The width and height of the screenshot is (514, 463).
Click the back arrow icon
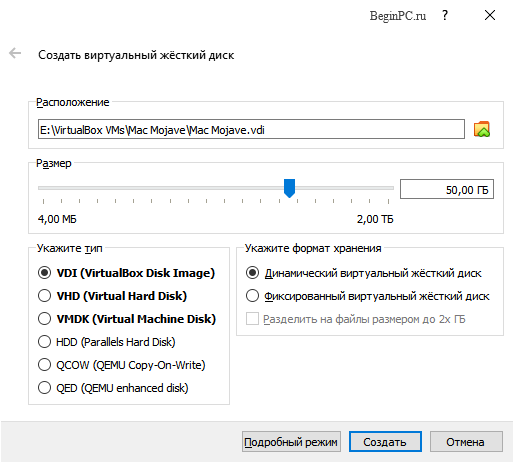coord(15,53)
